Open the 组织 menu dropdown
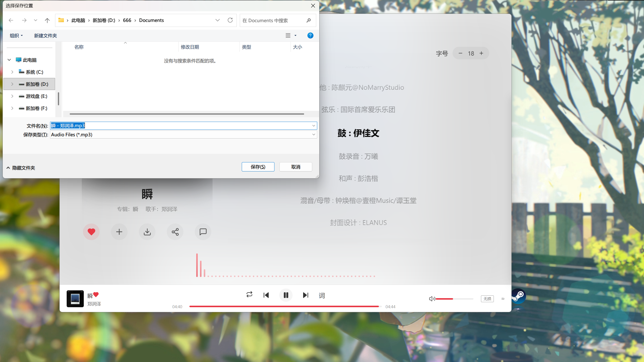The image size is (644, 362). pos(16,35)
